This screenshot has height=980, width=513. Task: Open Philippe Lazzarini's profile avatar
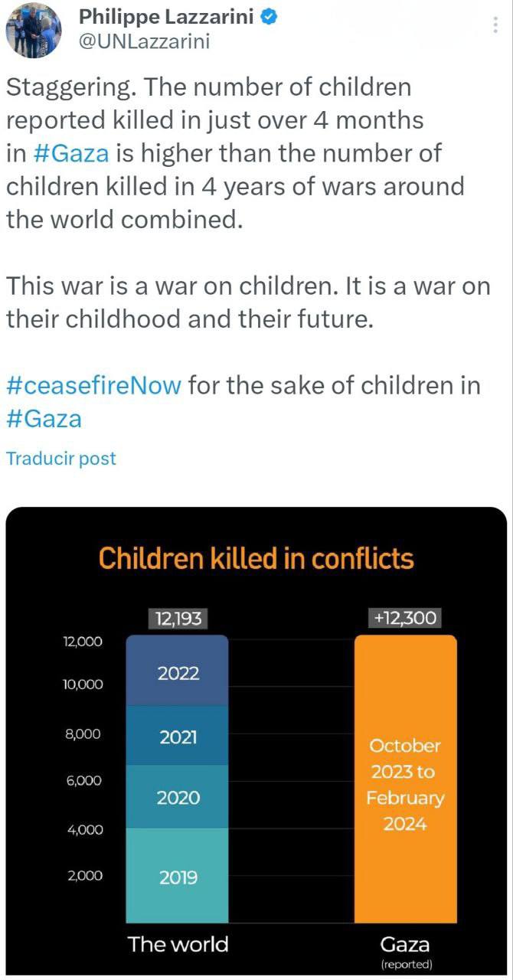(x=34, y=31)
